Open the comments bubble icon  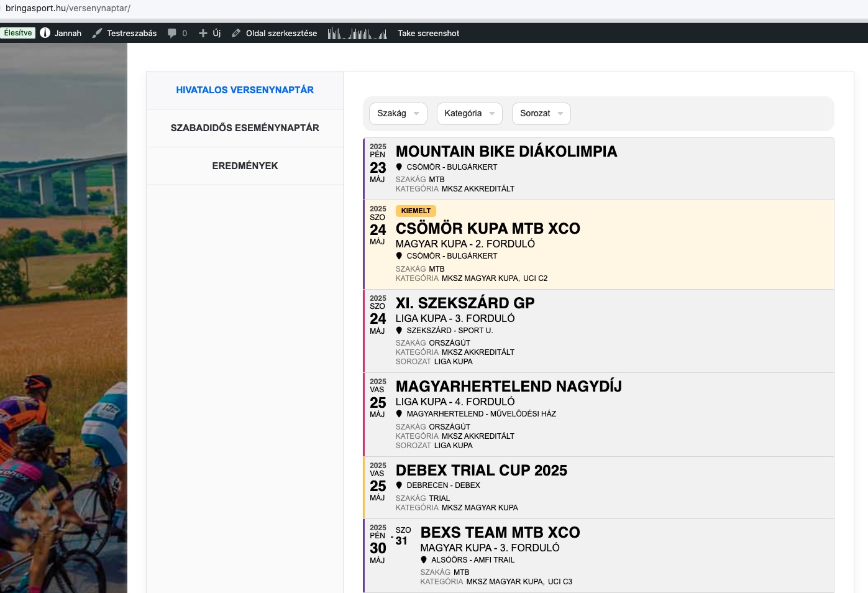click(172, 33)
